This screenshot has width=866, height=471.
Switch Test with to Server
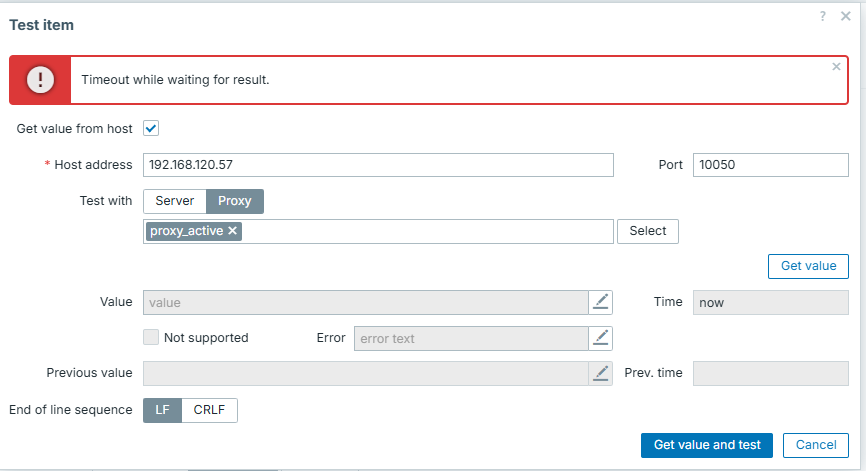(175, 201)
